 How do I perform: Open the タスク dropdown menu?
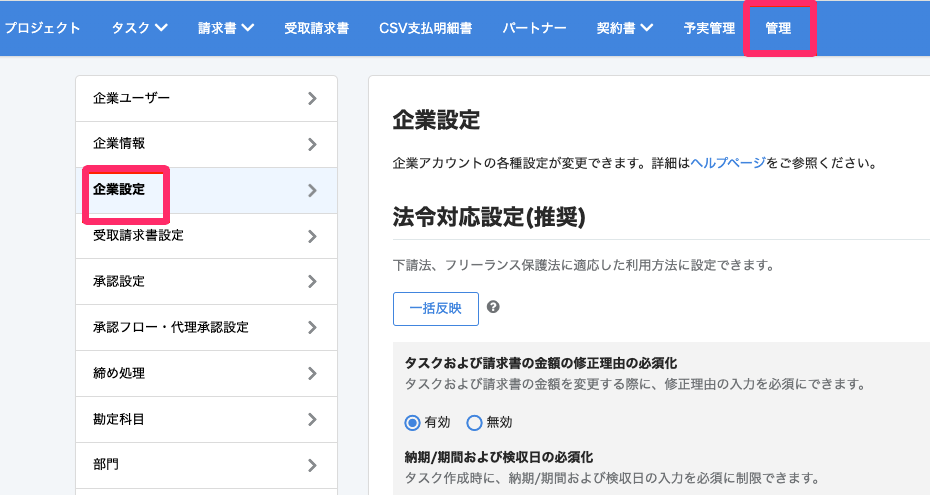(x=139, y=28)
